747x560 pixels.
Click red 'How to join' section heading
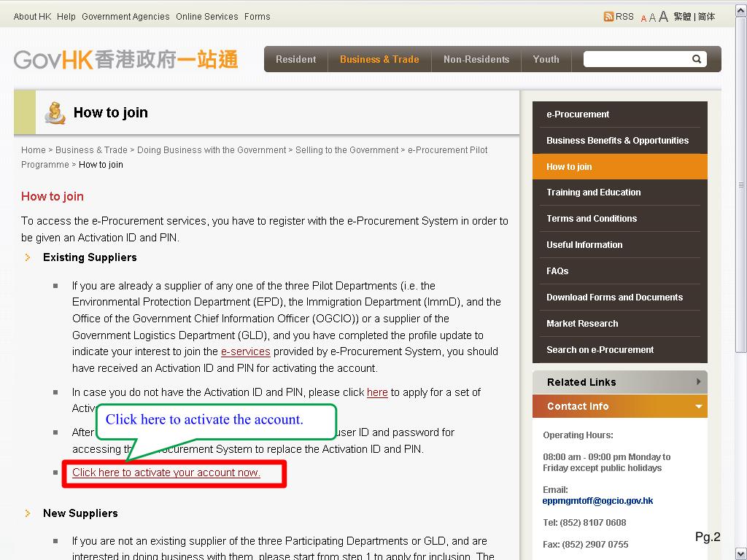click(x=53, y=196)
